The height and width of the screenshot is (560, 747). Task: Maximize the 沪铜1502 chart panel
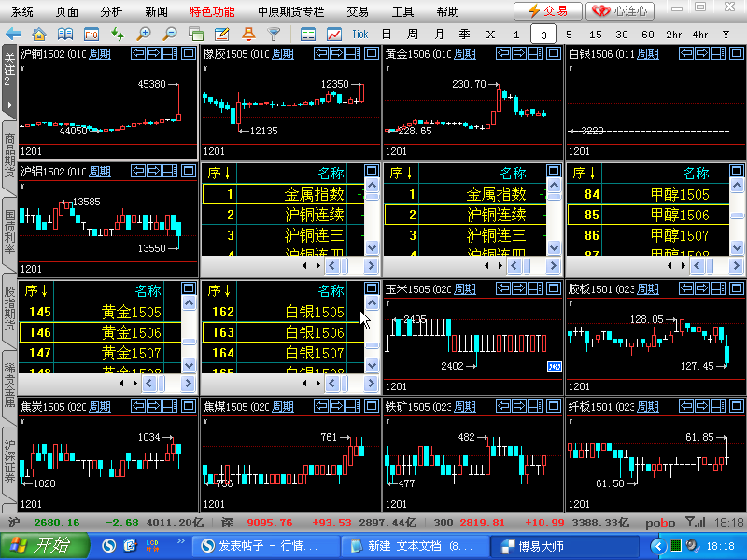click(x=188, y=54)
